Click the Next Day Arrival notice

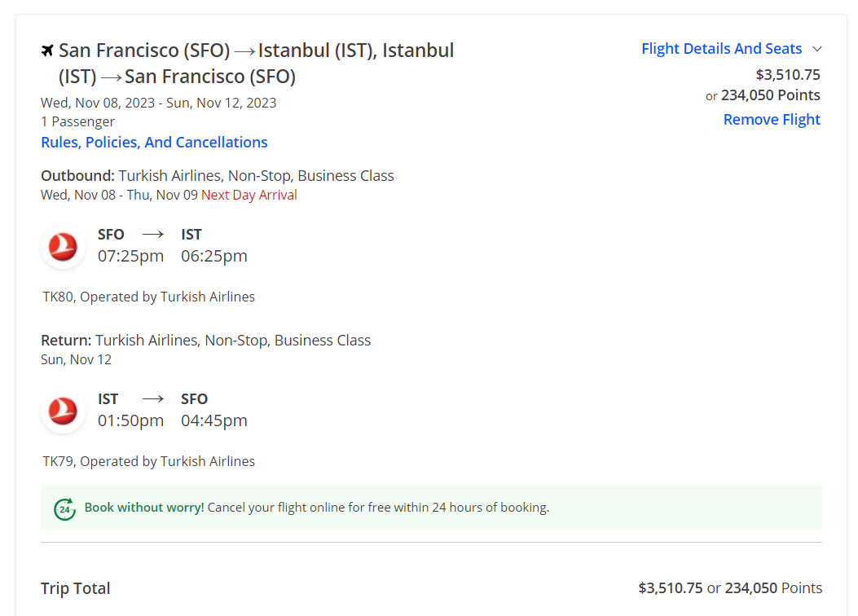[x=249, y=195]
